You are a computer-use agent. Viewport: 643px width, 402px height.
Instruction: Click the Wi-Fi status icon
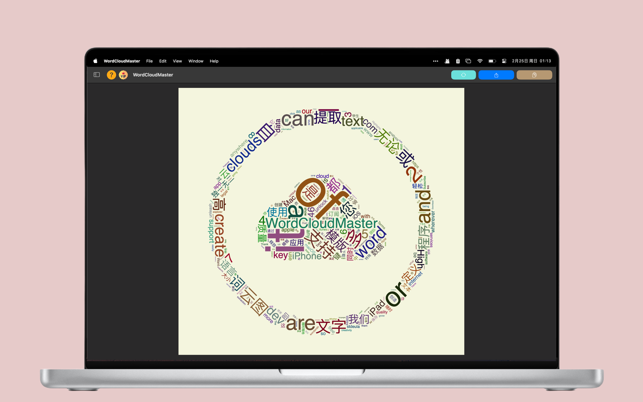point(480,61)
